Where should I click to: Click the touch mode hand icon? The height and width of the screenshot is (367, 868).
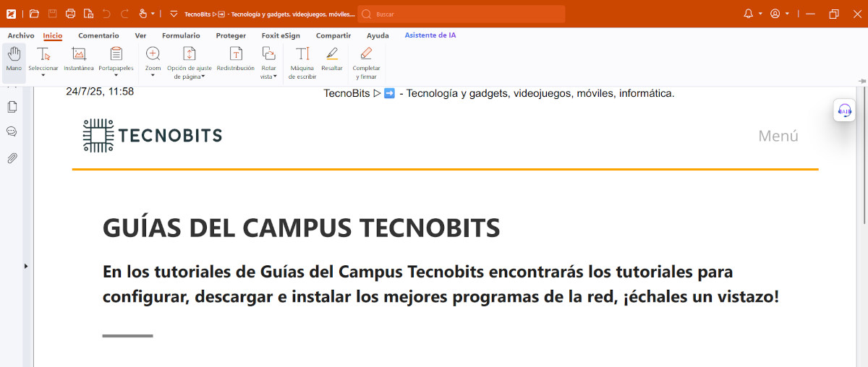[142, 14]
